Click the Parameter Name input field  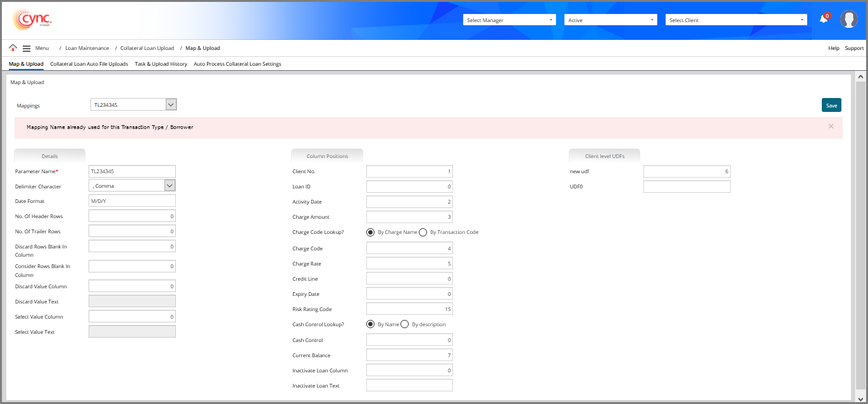pyautogui.click(x=132, y=171)
